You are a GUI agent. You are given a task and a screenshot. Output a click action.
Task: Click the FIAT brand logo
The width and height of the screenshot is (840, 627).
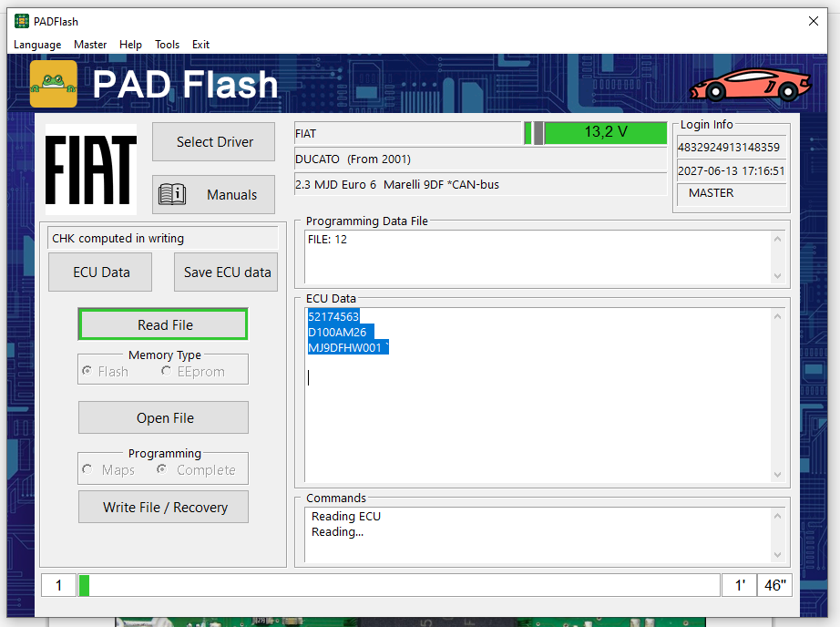coord(90,170)
